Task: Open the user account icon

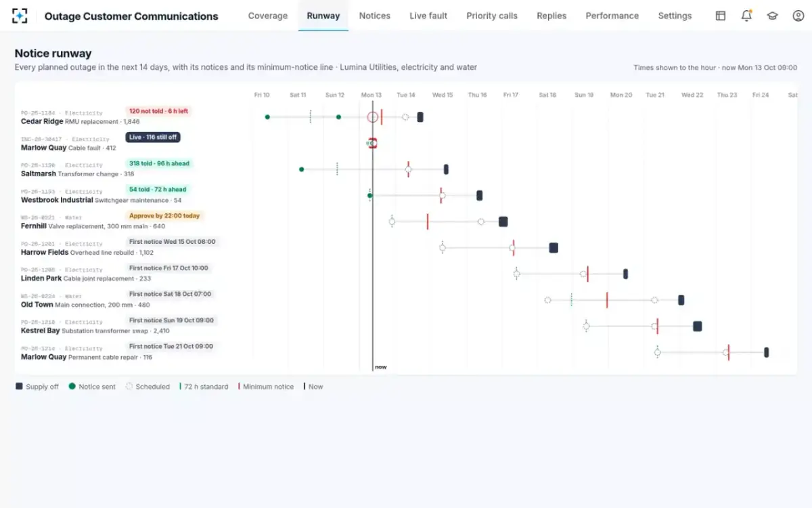Action: [798, 16]
